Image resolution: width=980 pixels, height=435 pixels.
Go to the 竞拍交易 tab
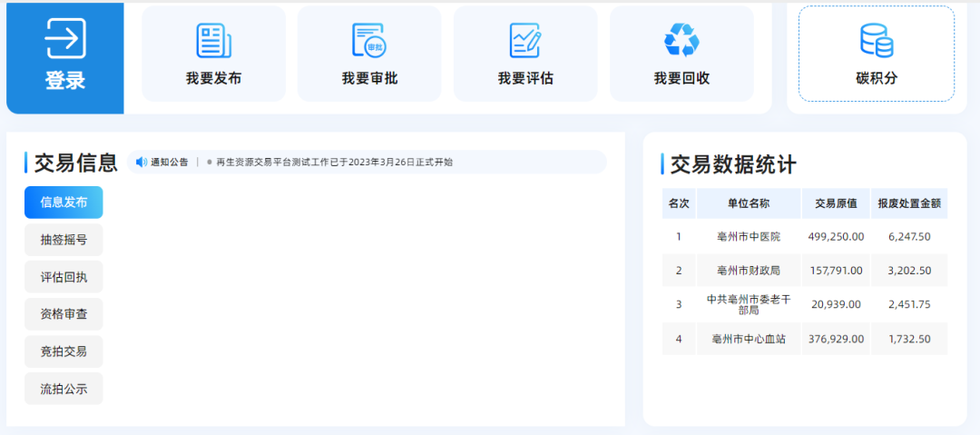[x=64, y=351]
